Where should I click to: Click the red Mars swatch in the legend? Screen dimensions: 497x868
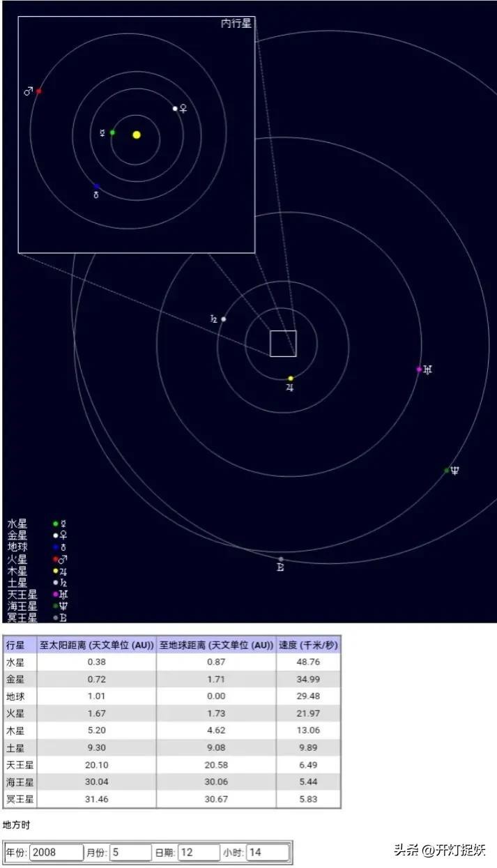[x=56, y=559]
